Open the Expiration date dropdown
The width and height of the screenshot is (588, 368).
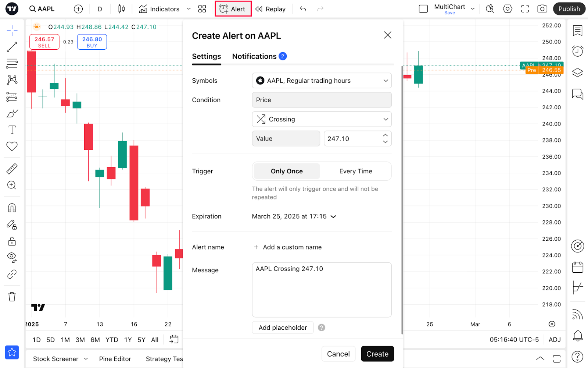click(x=294, y=216)
